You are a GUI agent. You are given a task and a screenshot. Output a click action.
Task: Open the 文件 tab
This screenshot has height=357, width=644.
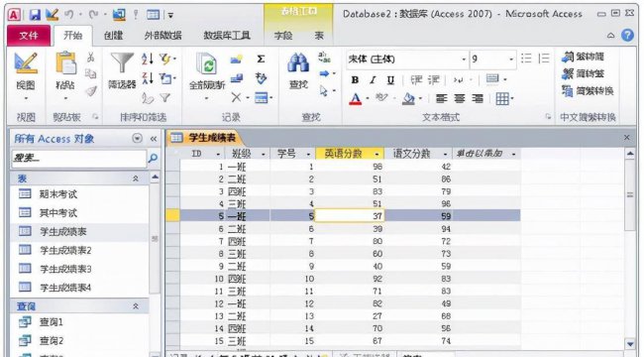click(29, 36)
